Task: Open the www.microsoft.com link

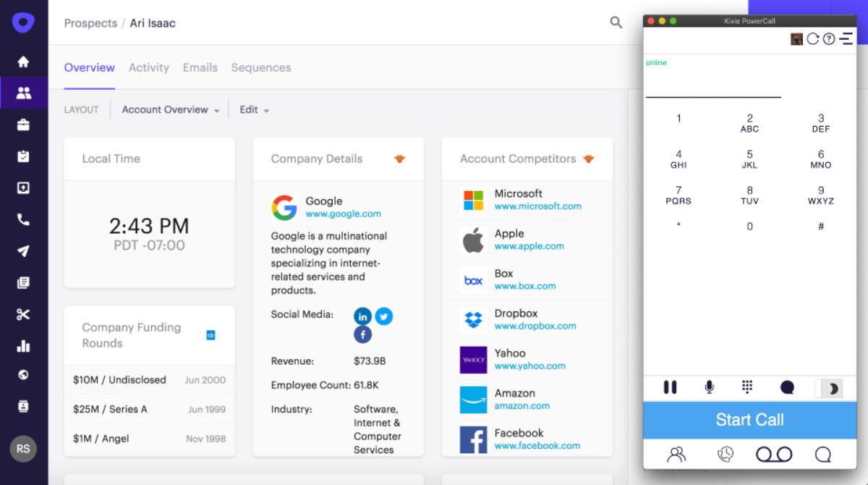Action: (537, 206)
